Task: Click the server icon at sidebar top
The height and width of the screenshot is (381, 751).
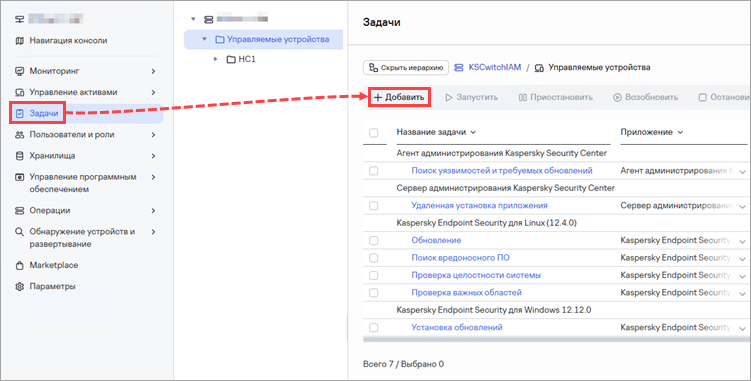Action: coord(20,19)
